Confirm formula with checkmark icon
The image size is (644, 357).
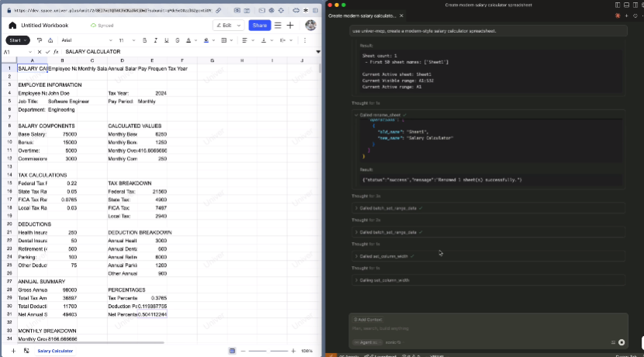coord(47,52)
